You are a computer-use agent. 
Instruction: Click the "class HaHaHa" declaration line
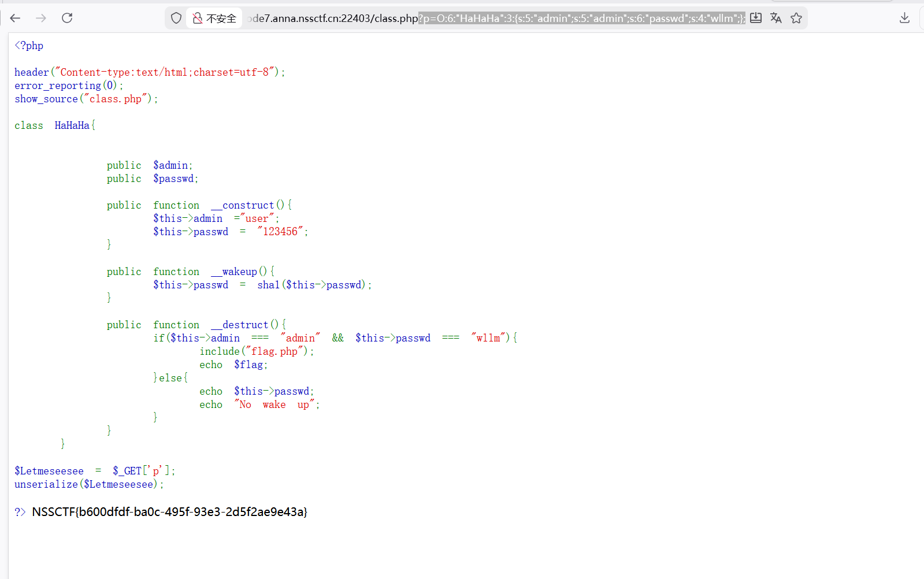click(x=55, y=125)
